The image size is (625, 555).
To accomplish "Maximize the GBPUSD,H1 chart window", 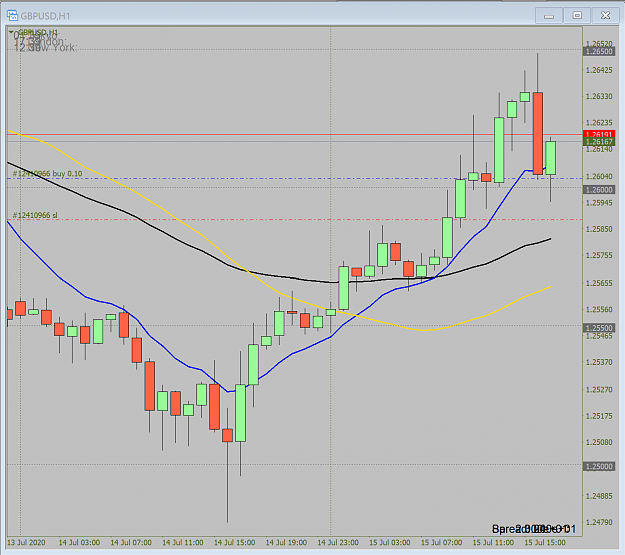I will pyautogui.click(x=577, y=16).
